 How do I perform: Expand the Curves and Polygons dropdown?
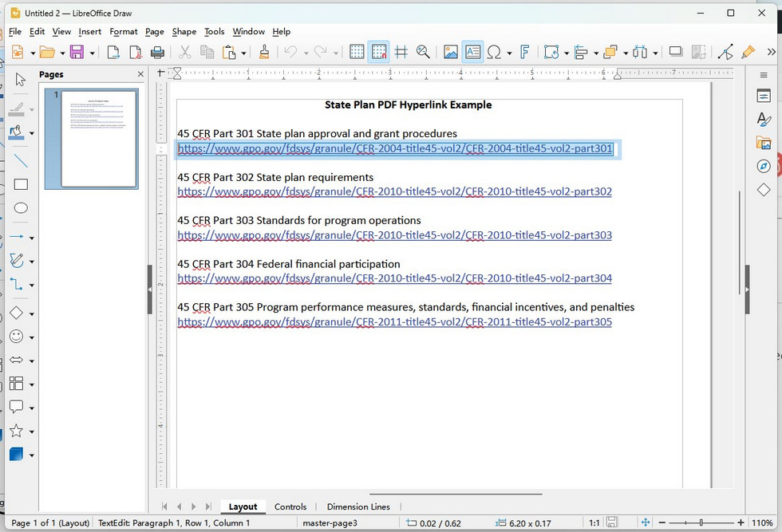pos(30,260)
